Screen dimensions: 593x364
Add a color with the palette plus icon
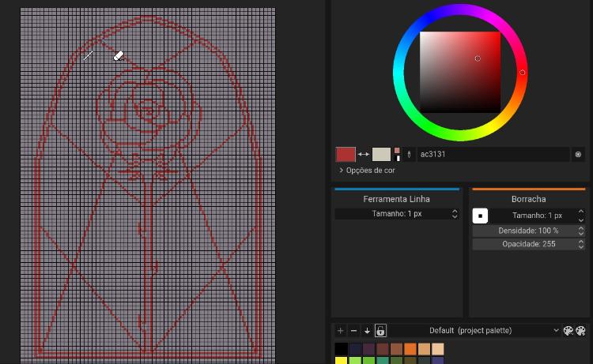pos(341,331)
